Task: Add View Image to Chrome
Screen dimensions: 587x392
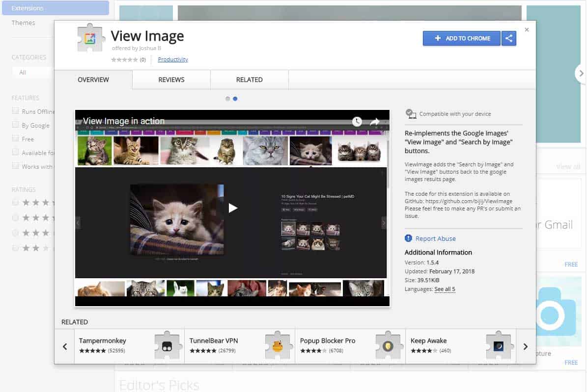Action: coord(462,38)
